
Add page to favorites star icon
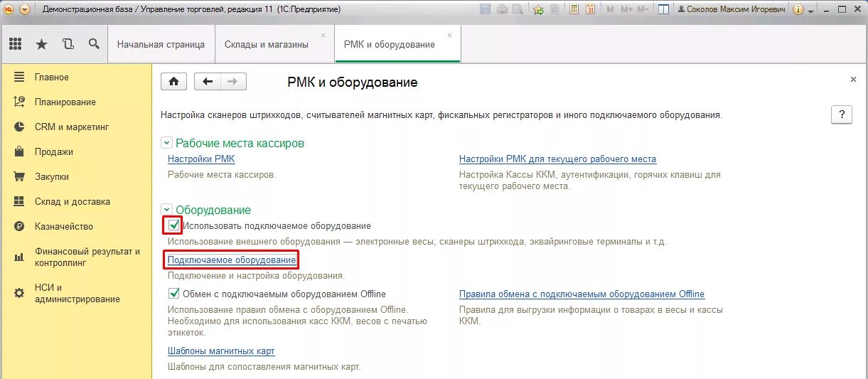click(538, 10)
